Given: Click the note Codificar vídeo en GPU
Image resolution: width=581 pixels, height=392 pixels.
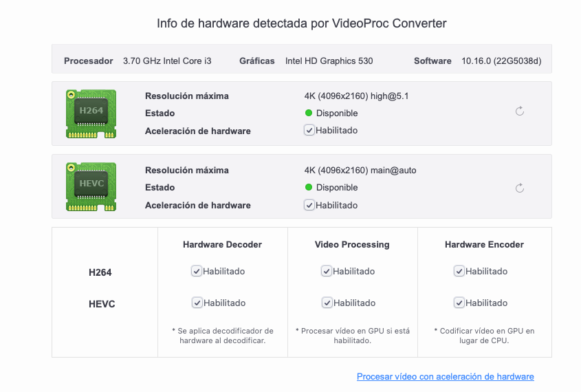Looking at the screenshot, I should [484, 336].
